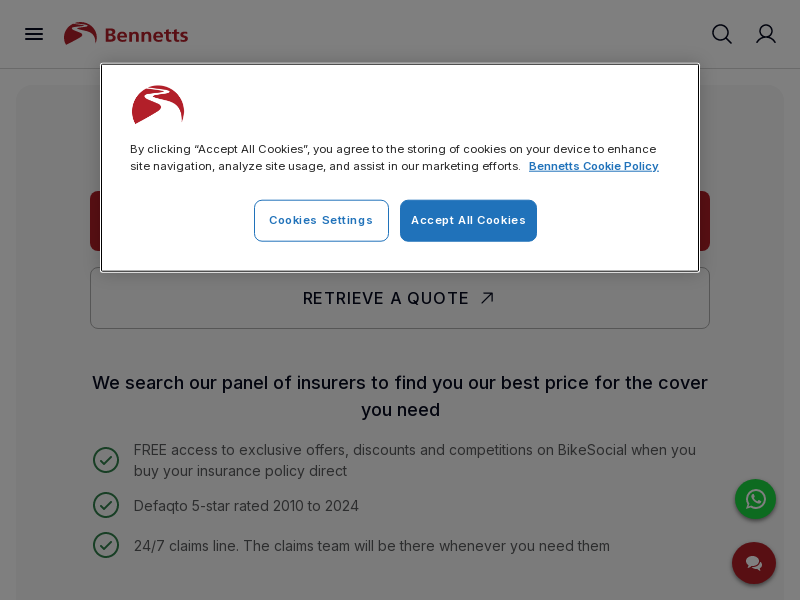Click the panel of insurers heading
This screenshot has width=800, height=600.
(x=400, y=396)
